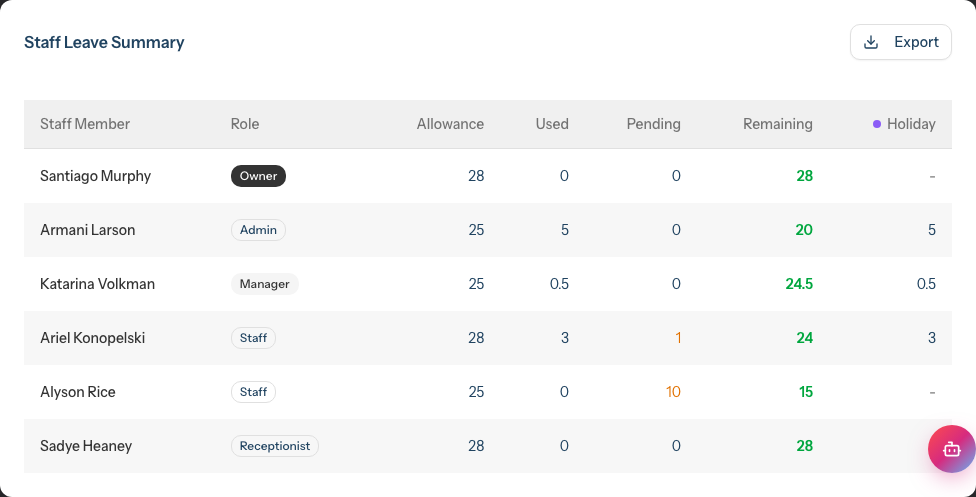Open the chatbot assistant floating icon
Image resolution: width=976 pixels, height=497 pixels.
(952, 448)
